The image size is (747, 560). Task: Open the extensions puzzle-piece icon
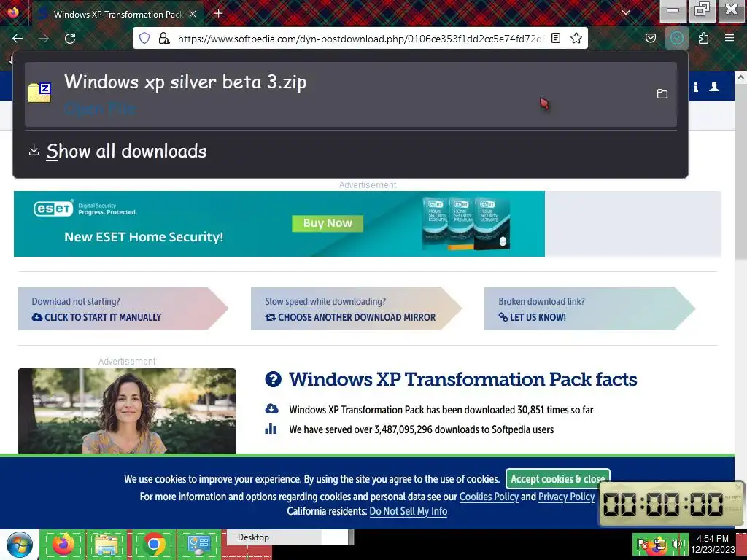point(704,38)
